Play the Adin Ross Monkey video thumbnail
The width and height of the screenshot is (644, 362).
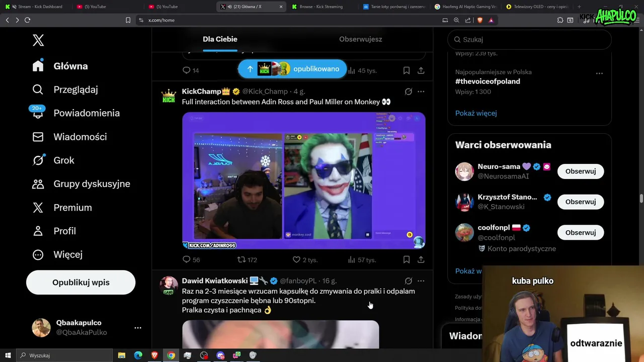[304, 180]
